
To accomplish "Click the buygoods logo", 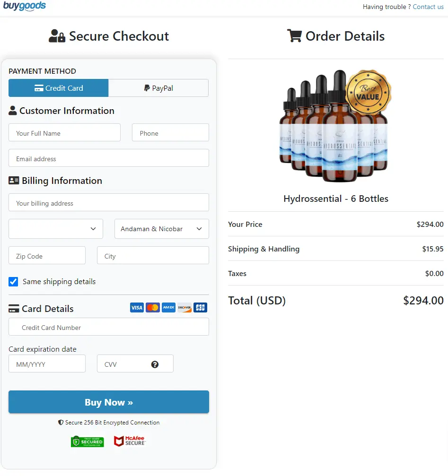I will (x=25, y=6).
